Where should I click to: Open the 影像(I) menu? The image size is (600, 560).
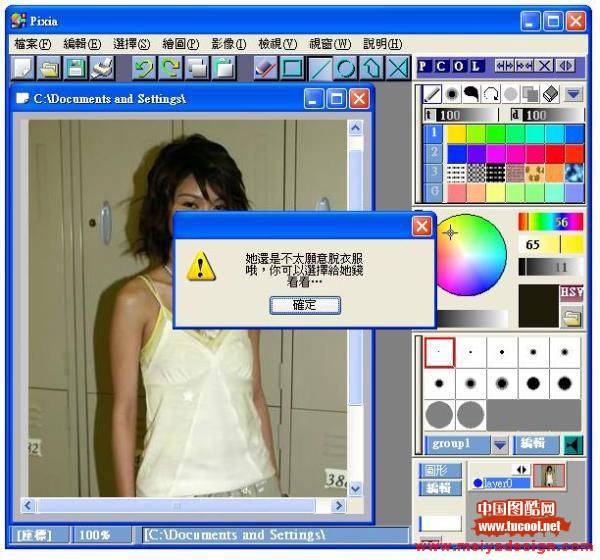pos(229,44)
